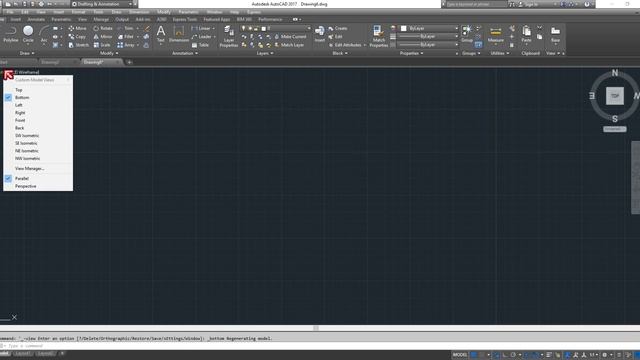This screenshot has width=640, height=360.
Task: Select the Text annotation tool
Action: [161, 34]
